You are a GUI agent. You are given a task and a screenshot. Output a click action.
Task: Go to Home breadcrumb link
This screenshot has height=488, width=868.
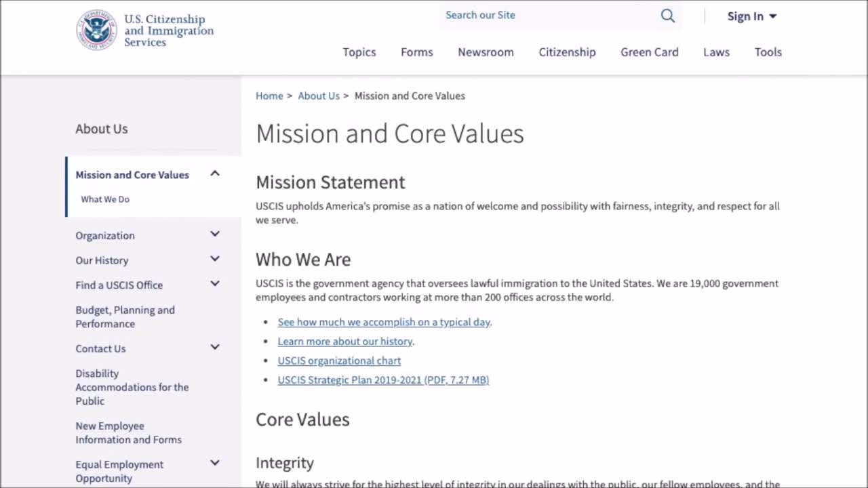pyautogui.click(x=269, y=96)
